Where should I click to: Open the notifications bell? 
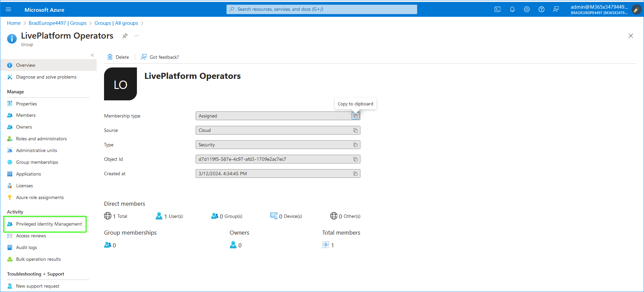pos(512,9)
